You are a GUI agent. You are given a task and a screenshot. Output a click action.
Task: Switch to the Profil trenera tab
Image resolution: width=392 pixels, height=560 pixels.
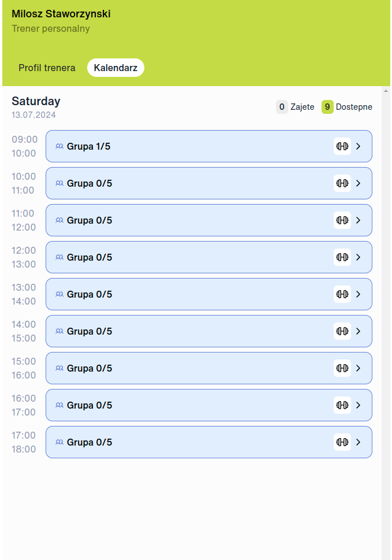(x=47, y=68)
